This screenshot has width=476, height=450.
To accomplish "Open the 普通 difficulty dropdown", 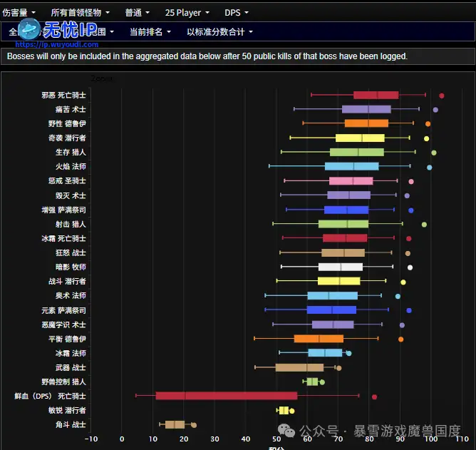I will tap(137, 12).
